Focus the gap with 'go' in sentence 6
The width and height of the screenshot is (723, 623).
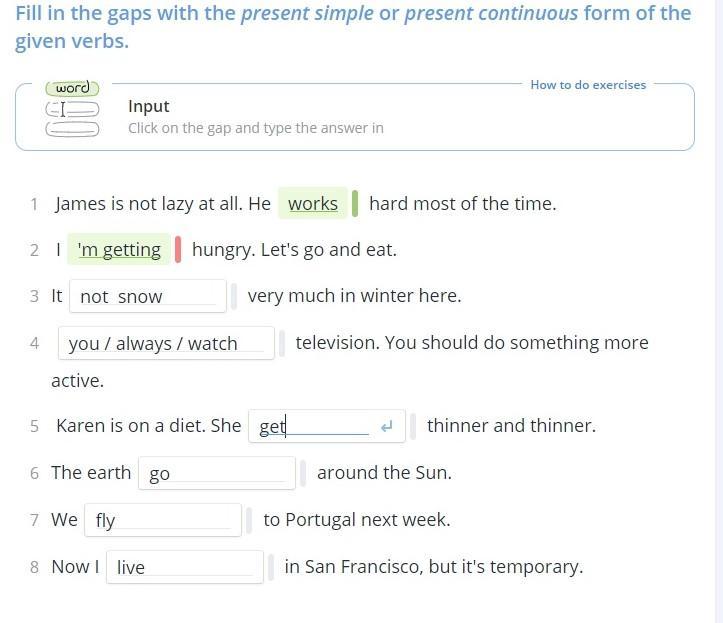pyautogui.click(x=217, y=473)
